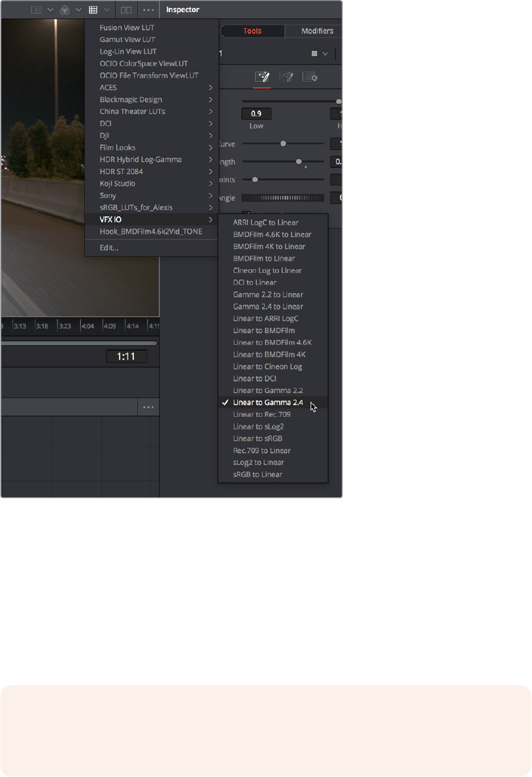Viewport: 532px width, 777px height.
Task: Select Log-Lin View LUT
Action: tap(152, 52)
